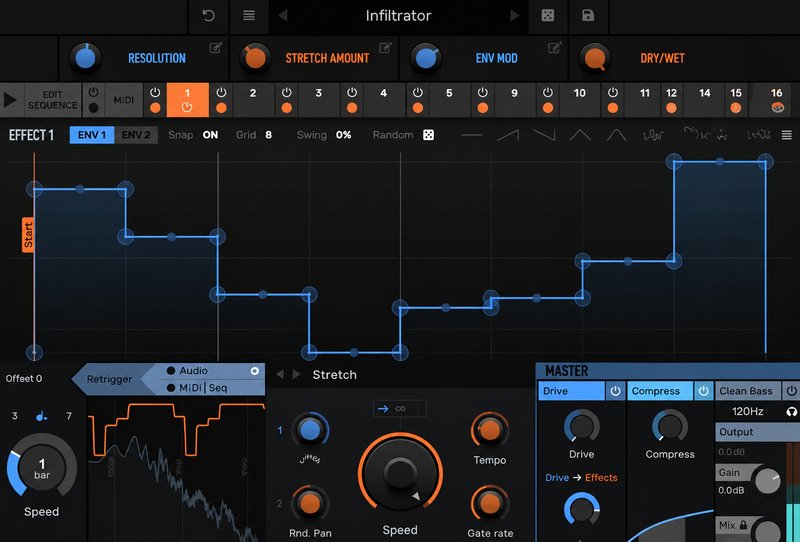Change the Clean Bass 120Hz frequency value

tap(747, 411)
